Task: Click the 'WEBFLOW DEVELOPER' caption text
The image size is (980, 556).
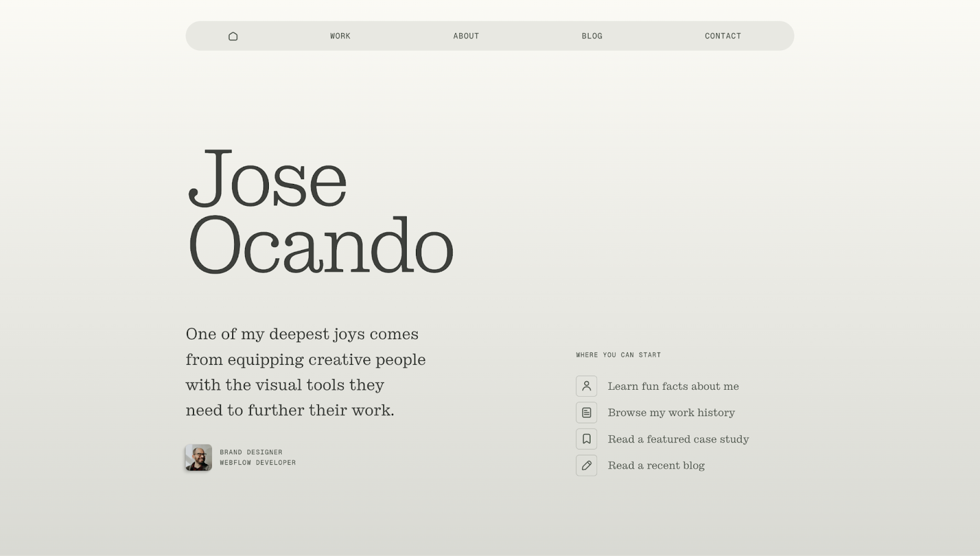Action: point(257,462)
